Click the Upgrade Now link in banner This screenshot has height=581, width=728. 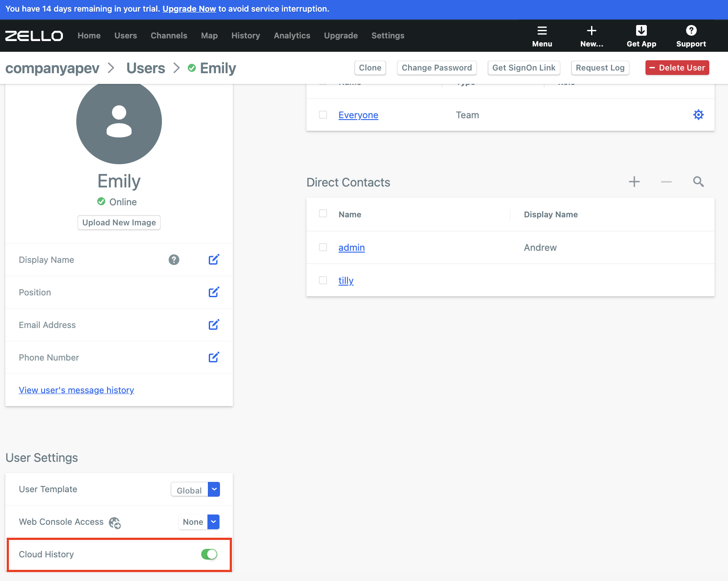189,9
